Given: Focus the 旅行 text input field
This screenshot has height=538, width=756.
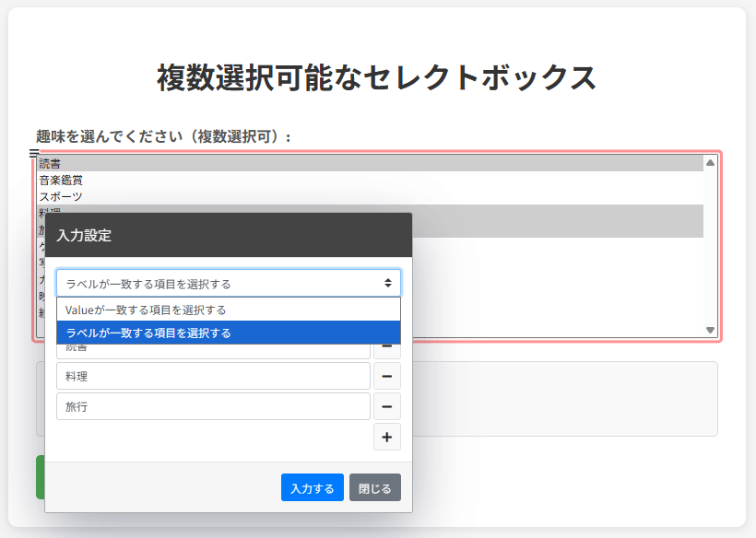Looking at the screenshot, I should pos(213,406).
